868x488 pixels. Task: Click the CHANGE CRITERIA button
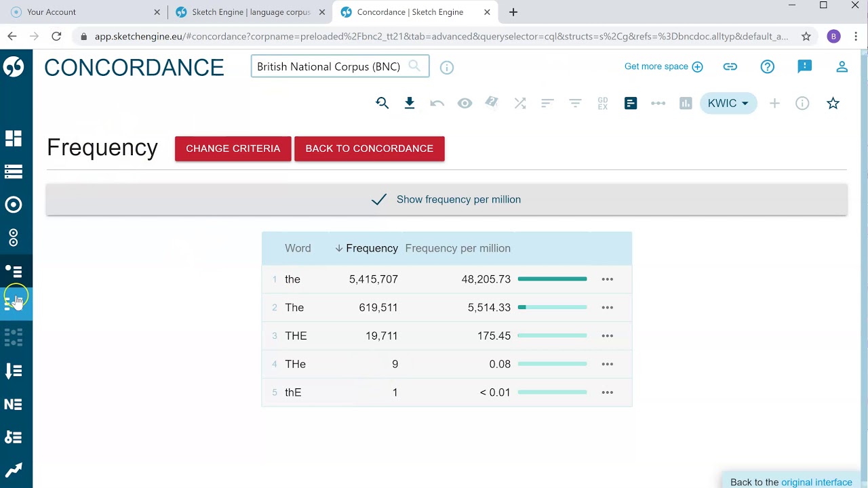233,148
